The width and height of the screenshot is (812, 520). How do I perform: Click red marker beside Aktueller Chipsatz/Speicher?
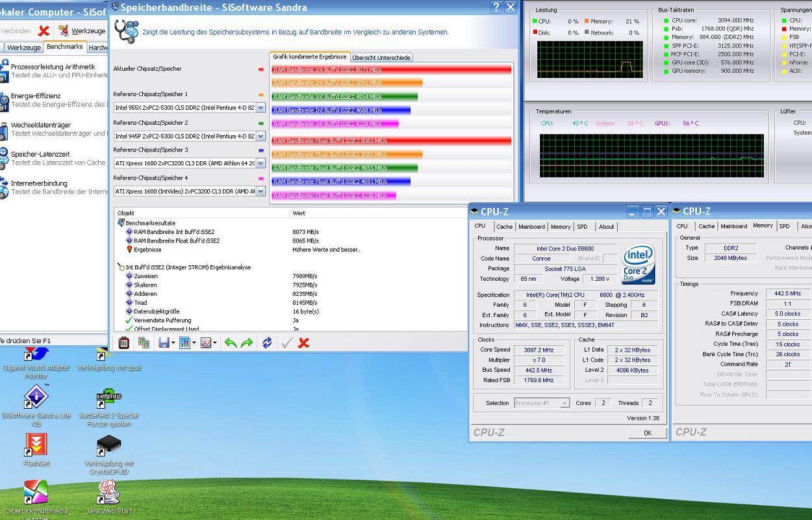click(261, 69)
